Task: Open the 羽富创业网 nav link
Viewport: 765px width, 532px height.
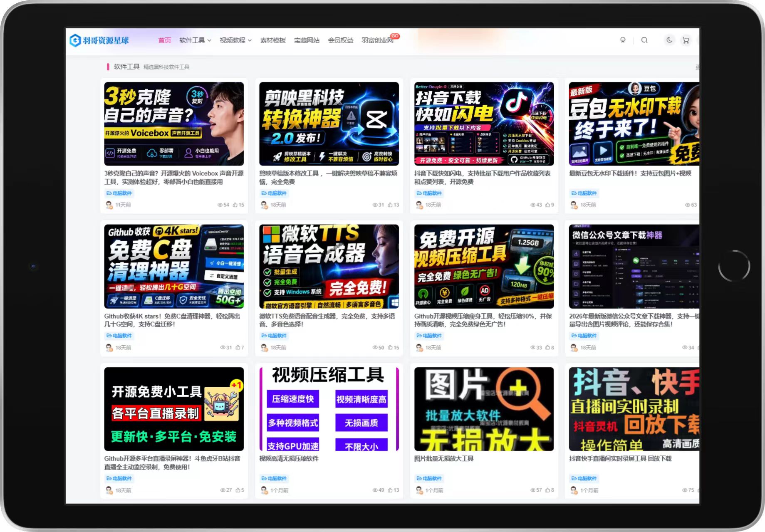Action: pos(377,40)
